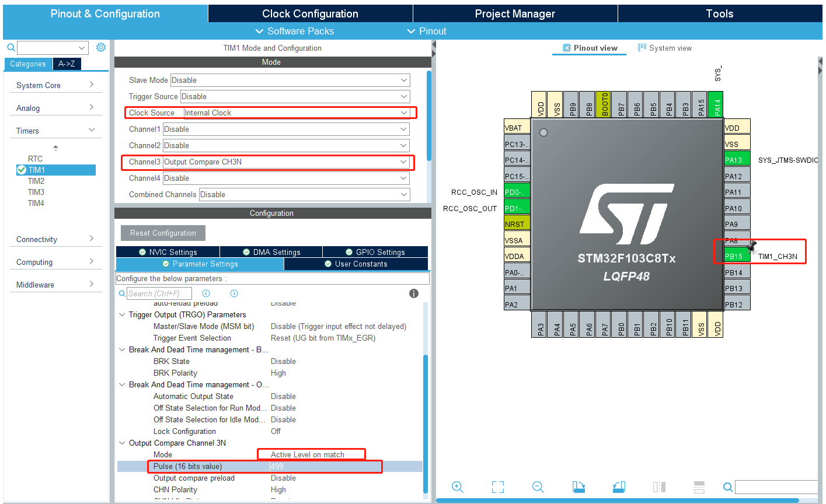Collapse the Trigger Output (TRGO) Parameters section

click(122, 314)
